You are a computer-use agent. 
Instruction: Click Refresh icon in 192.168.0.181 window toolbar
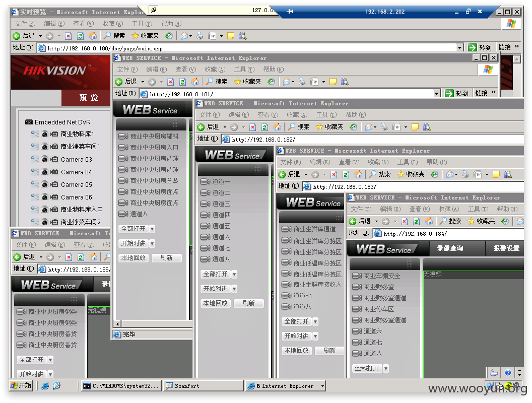(182, 82)
